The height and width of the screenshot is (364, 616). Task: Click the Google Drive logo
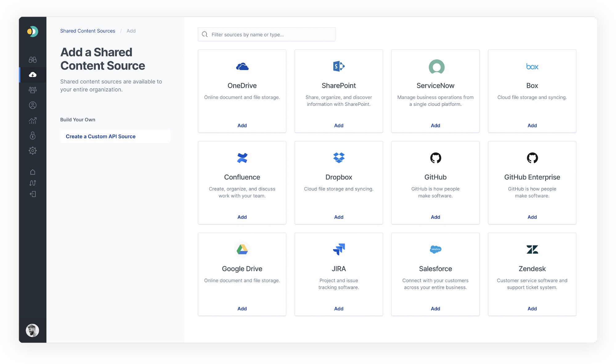pyautogui.click(x=242, y=249)
